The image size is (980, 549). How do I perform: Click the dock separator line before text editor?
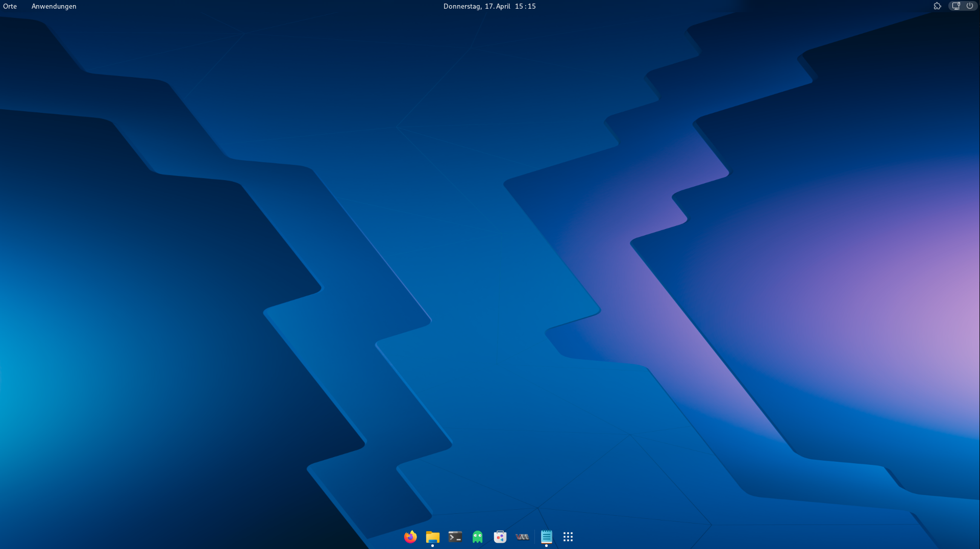tap(534, 537)
